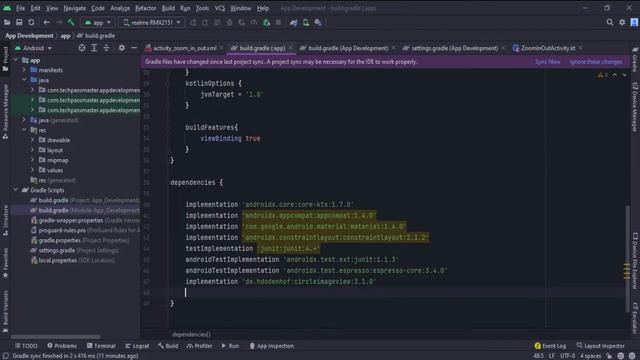Image resolution: width=640 pixels, height=360 pixels.
Task: Jump to previous highlighted problem arrow
Action: [615, 75]
